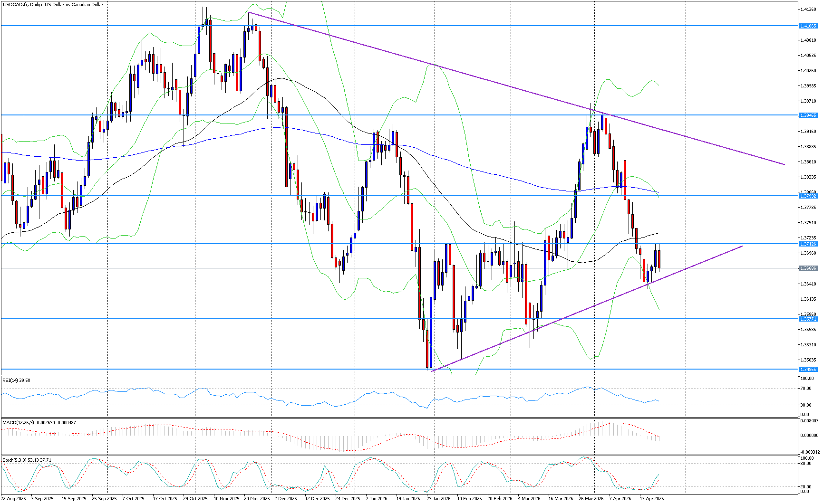Select the 1.41065 horizontal line price tag
The height and width of the screenshot is (504, 823).
808,26
